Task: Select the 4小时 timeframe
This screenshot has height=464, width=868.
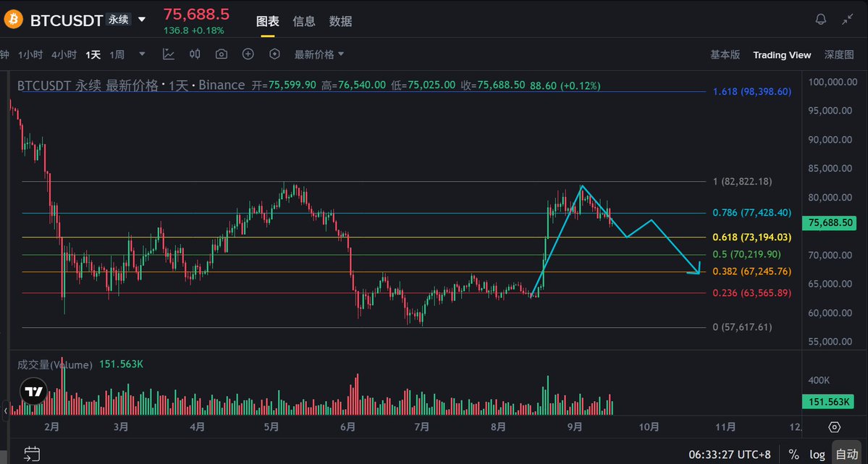Action: (x=64, y=54)
